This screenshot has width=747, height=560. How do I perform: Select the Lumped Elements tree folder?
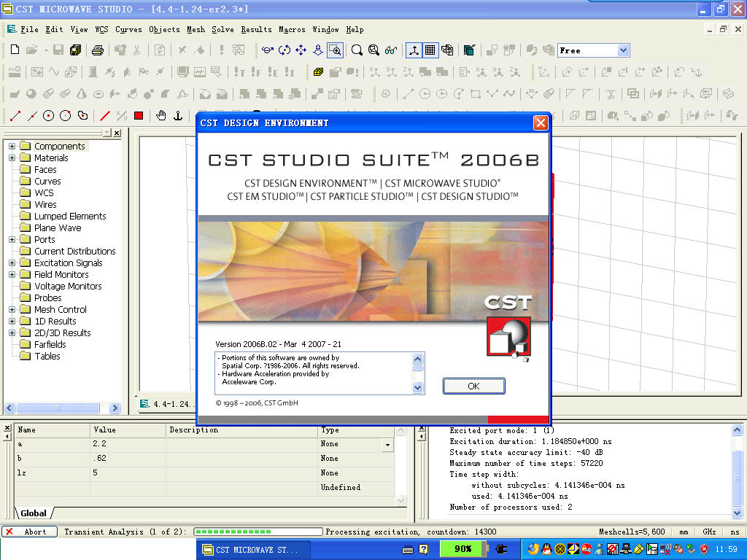click(70, 216)
